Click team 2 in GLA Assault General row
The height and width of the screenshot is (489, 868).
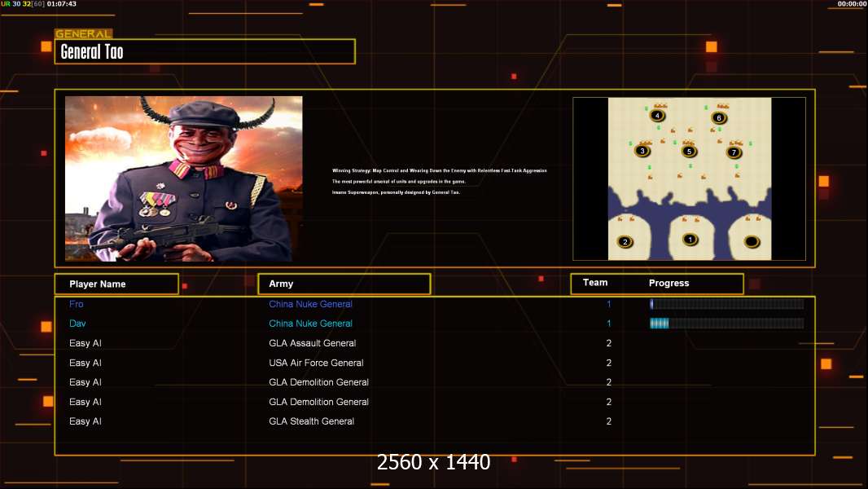pyautogui.click(x=609, y=343)
